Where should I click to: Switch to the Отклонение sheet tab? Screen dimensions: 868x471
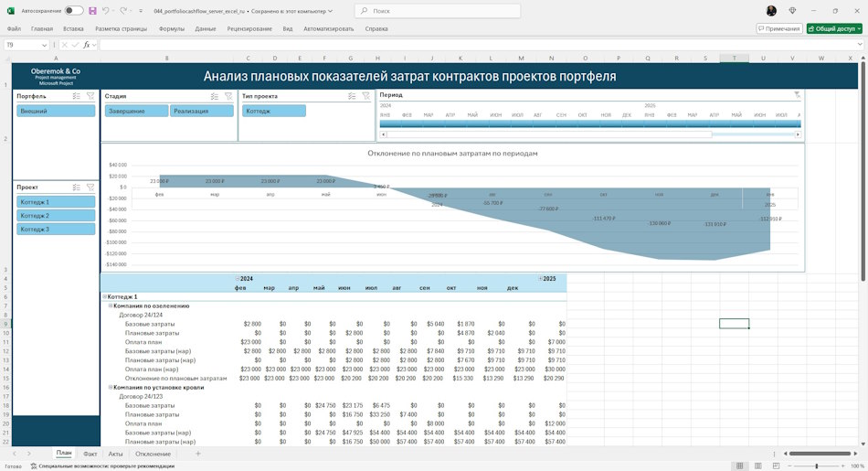[153, 454]
